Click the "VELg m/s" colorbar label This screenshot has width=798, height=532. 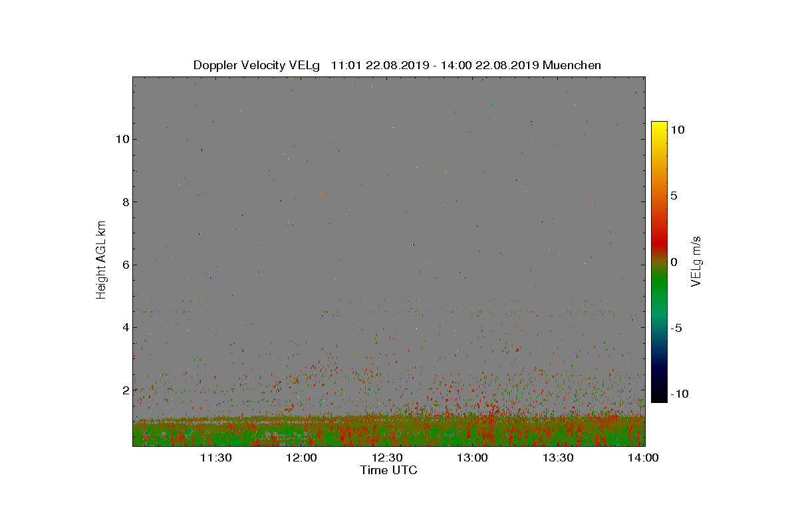click(697, 261)
